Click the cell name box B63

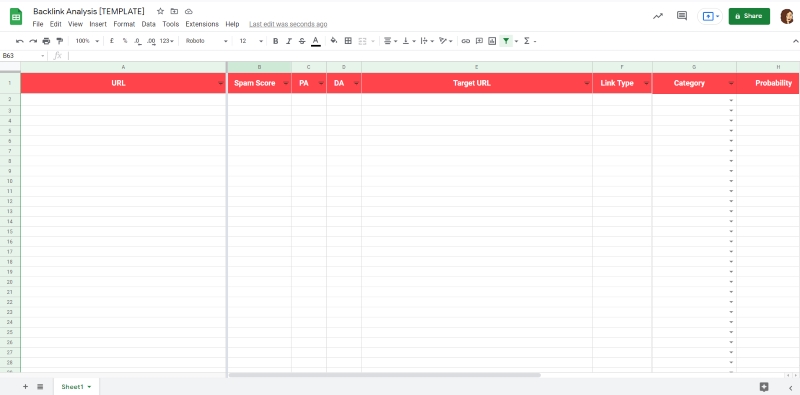tap(23, 56)
